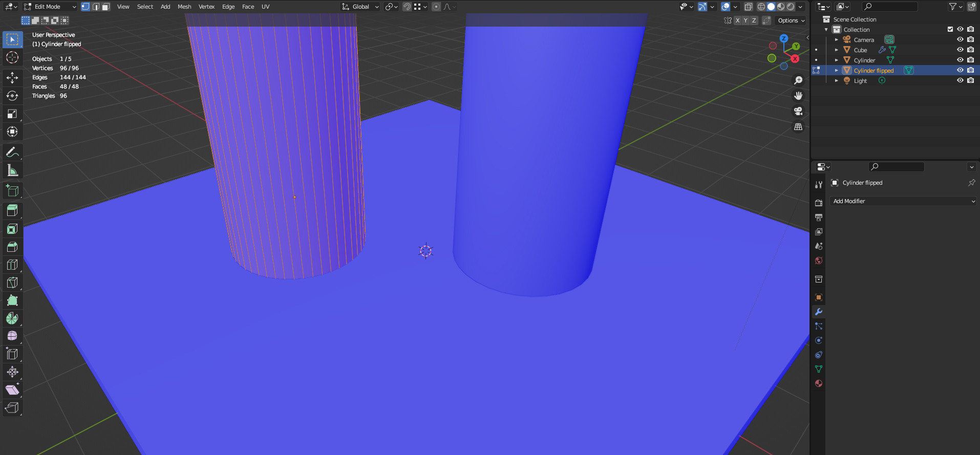980x455 pixels.
Task: Open the Material properties tab
Action: (818, 383)
